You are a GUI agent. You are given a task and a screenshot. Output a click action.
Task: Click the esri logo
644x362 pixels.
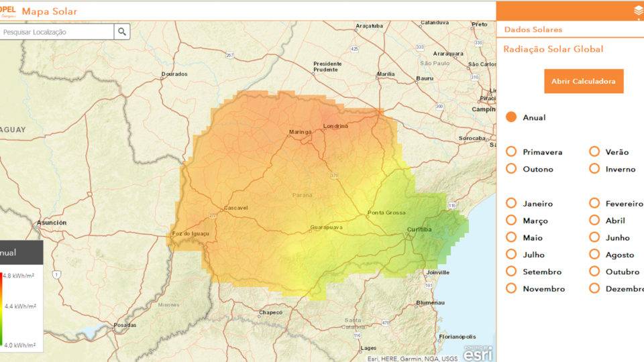(x=478, y=353)
